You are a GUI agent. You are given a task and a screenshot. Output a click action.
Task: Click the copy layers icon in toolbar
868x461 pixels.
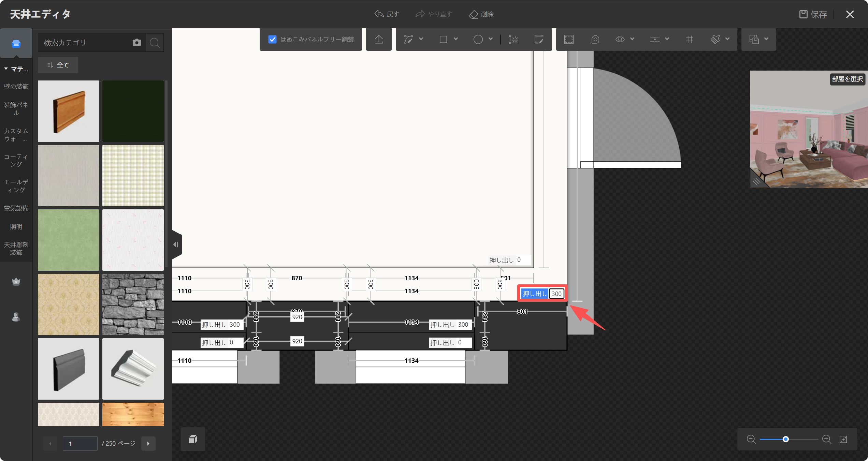(754, 40)
